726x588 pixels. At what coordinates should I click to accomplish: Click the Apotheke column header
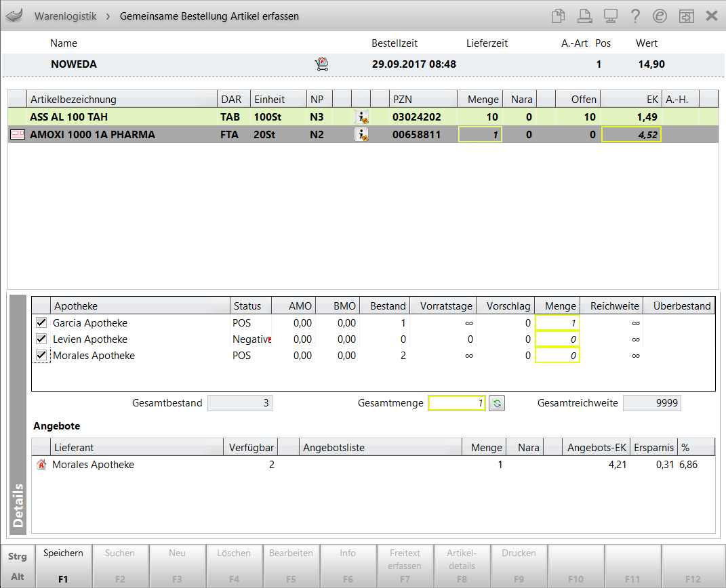coord(140,306)
